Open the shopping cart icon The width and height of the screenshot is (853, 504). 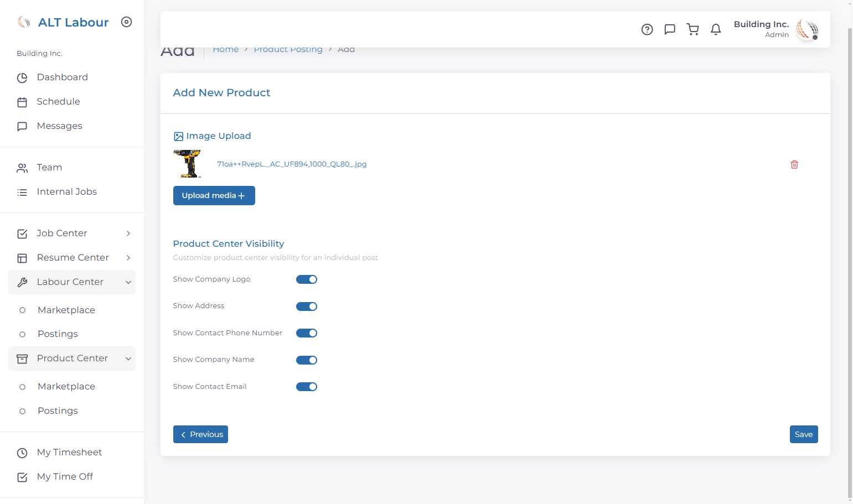point(692,29)
